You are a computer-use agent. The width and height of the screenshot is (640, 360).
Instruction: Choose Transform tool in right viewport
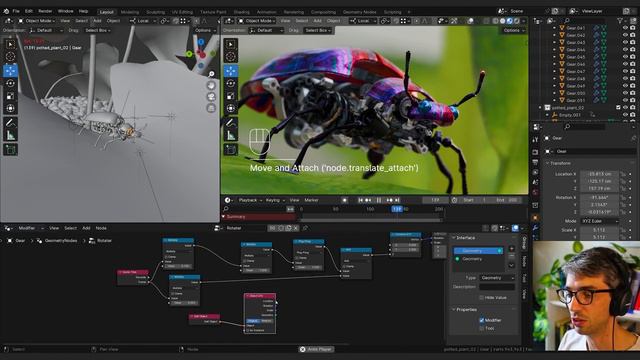[x=231, y=109]
